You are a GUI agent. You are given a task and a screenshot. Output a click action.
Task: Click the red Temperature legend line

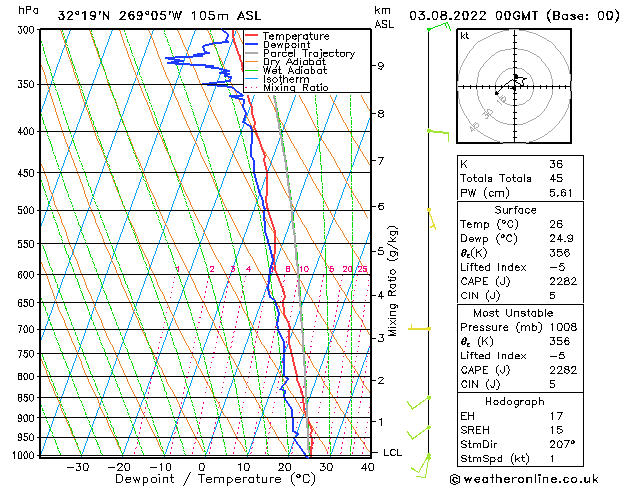coord(252,36)
